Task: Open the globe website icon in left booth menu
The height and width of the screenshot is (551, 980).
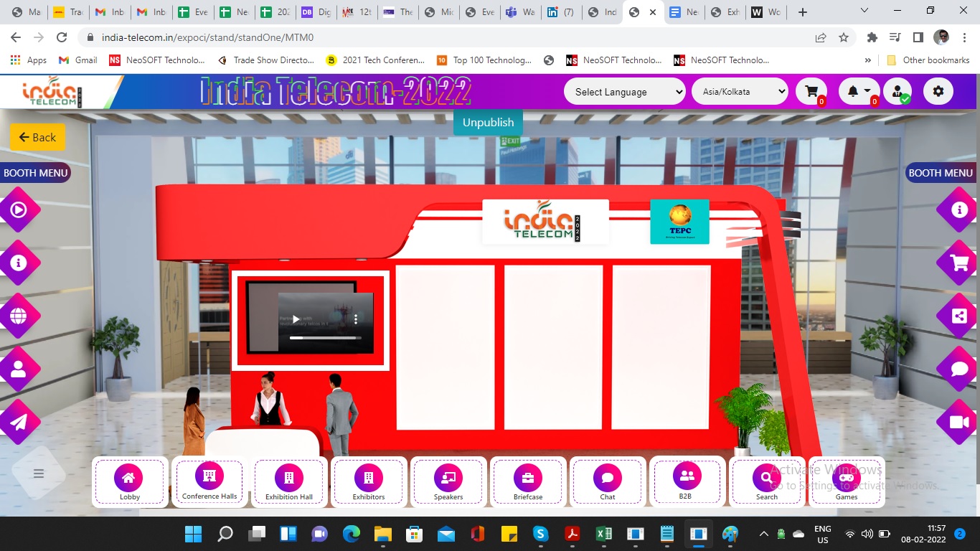Action: point(19,316)
